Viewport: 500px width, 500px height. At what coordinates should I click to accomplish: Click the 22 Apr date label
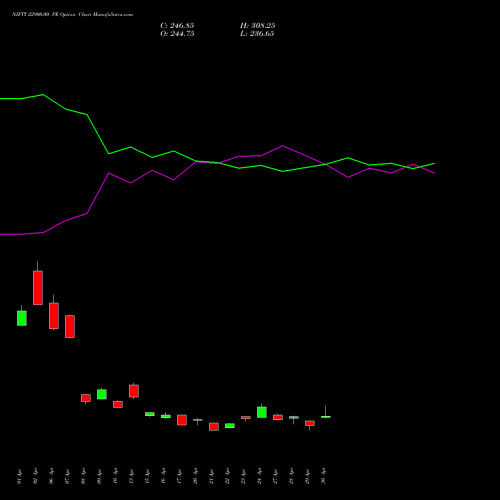tap(227, 476)
